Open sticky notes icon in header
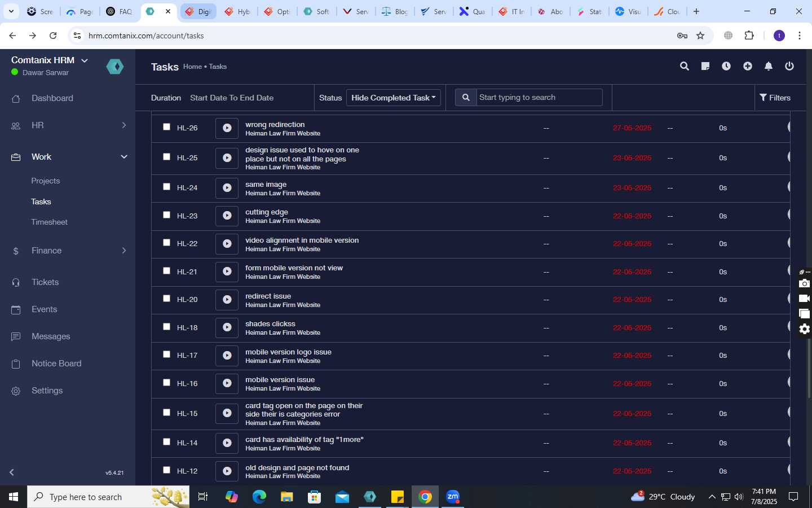Screen dimensions: 812x508 click(705, 67)
